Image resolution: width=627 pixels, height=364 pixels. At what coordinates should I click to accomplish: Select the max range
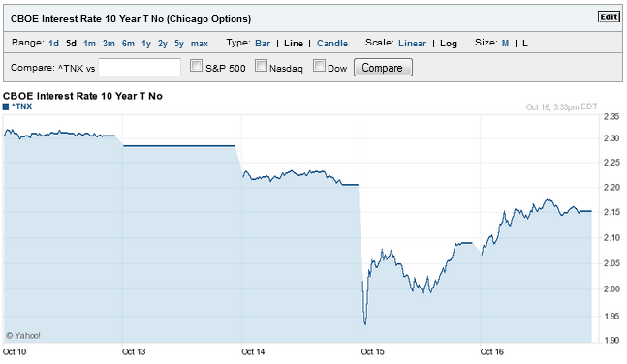coord(199,44)
